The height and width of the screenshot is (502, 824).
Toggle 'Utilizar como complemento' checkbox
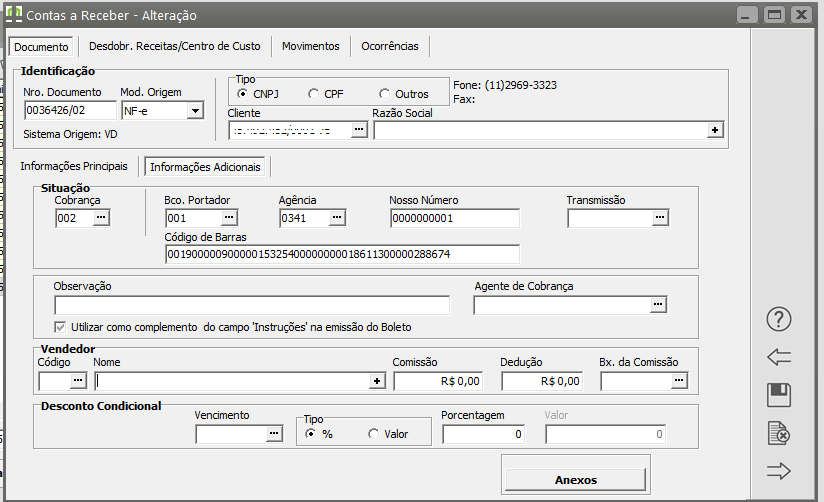coord(61,327)
